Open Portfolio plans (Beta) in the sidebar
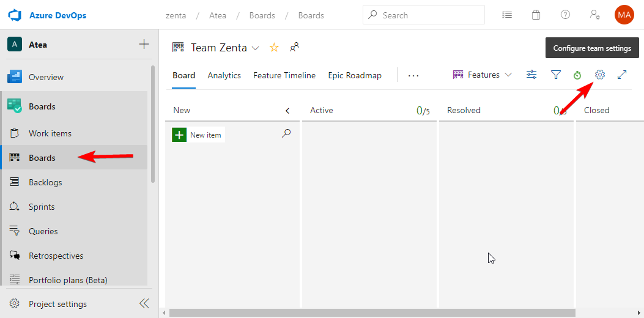The height and width of the screenshot is (318, 644). coord(73,279)
